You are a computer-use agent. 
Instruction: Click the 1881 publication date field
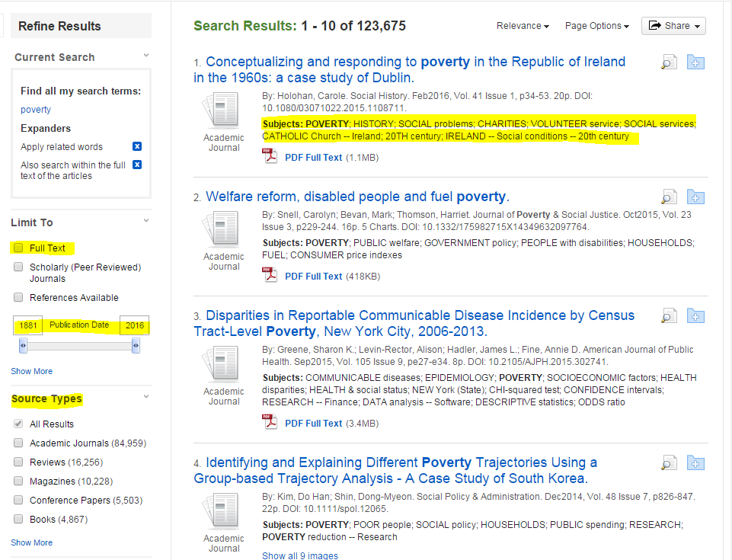coord(27,325)
